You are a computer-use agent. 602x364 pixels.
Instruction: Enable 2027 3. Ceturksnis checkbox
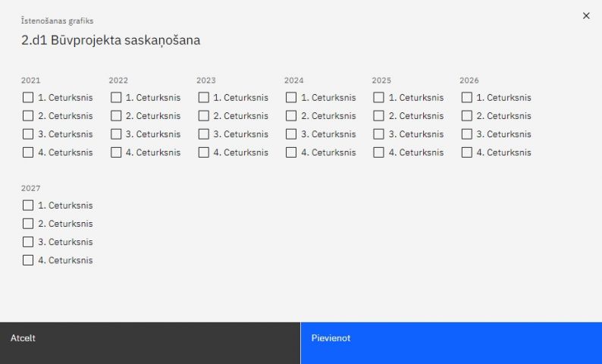[28, 242]
